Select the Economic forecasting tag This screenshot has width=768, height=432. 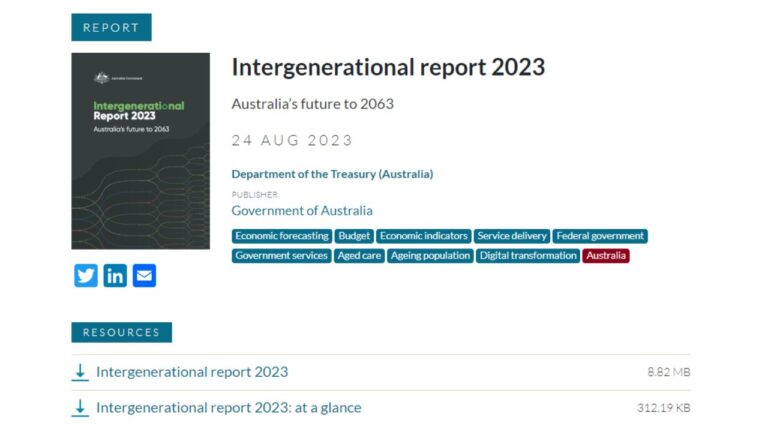point(282,236)
